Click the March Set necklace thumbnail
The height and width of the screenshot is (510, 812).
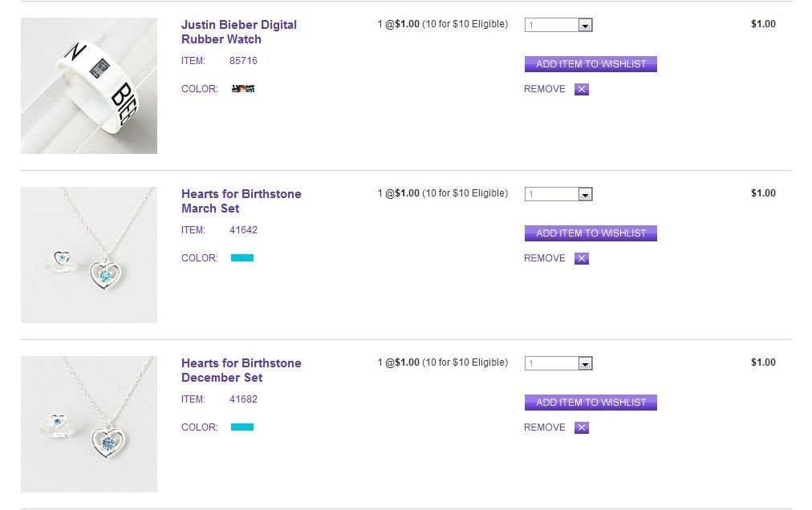89,255
